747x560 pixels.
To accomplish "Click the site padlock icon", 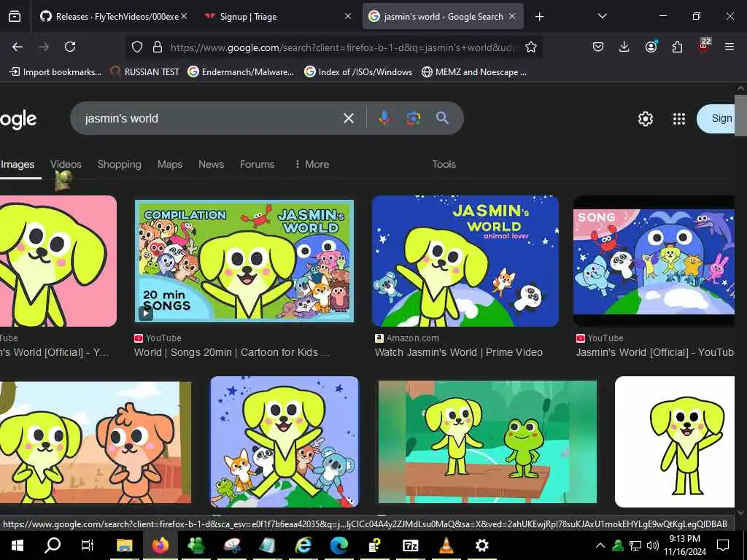I will click(x=158, y=47).
